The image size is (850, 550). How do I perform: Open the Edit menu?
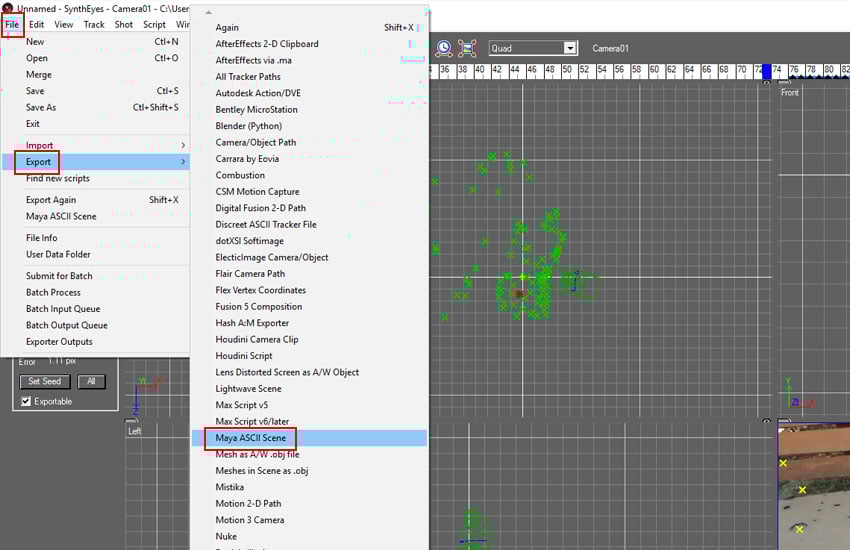36,24
